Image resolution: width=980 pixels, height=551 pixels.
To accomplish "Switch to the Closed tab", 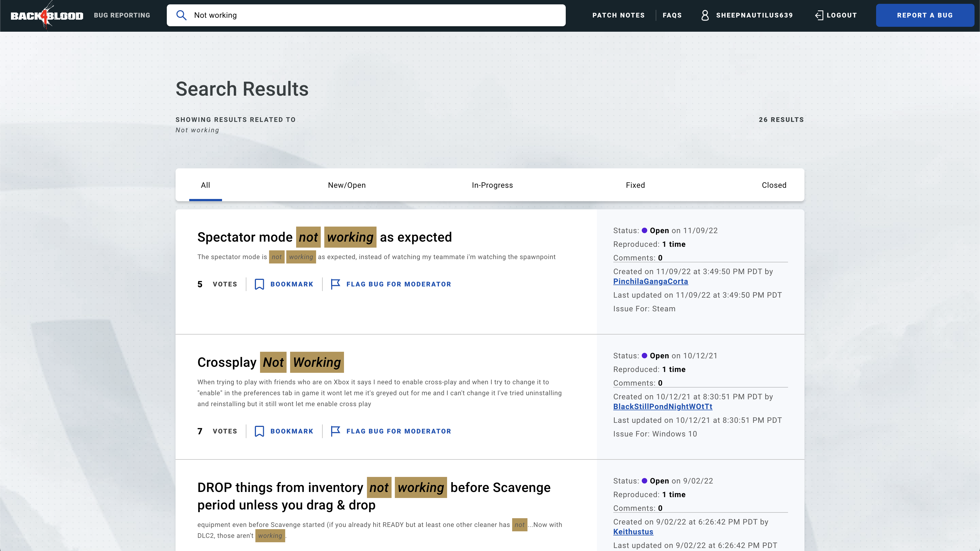I will coord(774,185).
